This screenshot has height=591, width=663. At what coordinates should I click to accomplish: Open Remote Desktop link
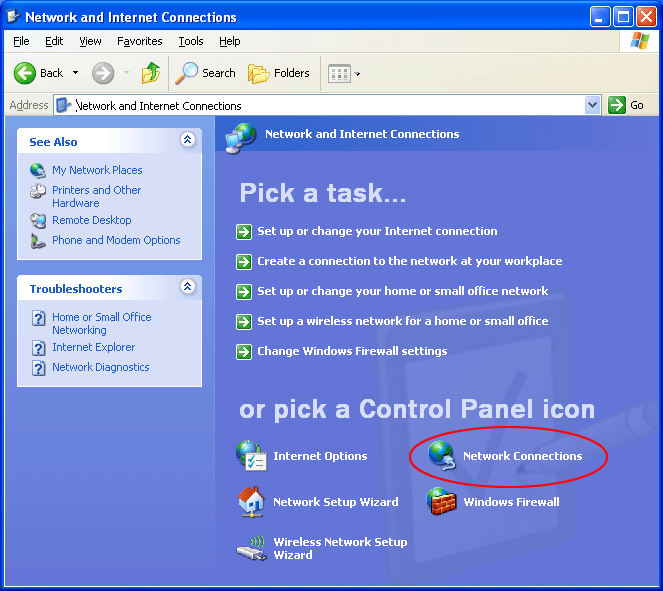click(92, 220)
